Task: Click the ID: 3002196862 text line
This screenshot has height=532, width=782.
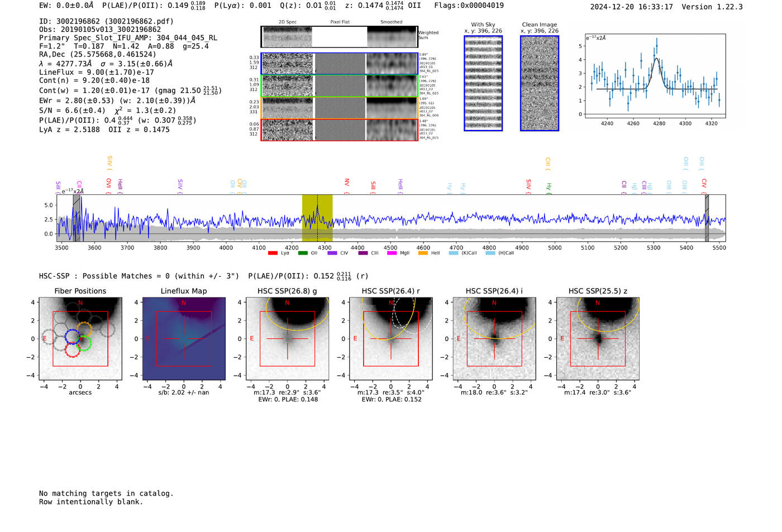Action: coord(106,21)
